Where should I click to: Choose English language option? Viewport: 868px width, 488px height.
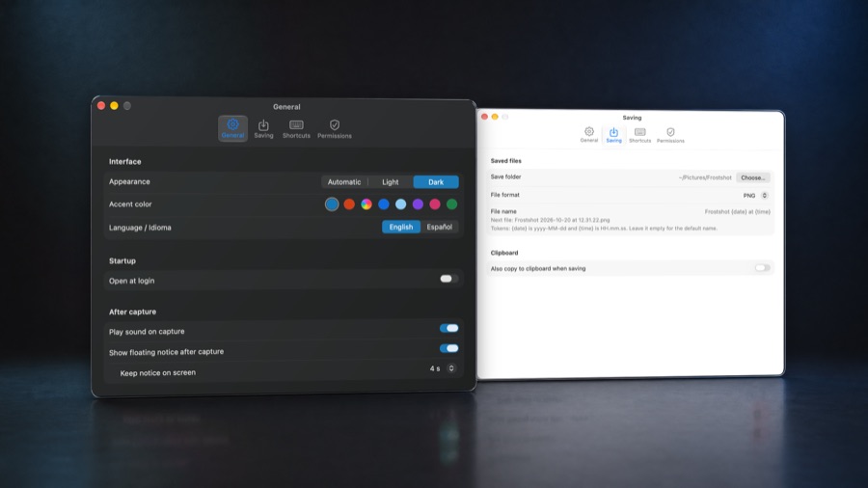401,227
